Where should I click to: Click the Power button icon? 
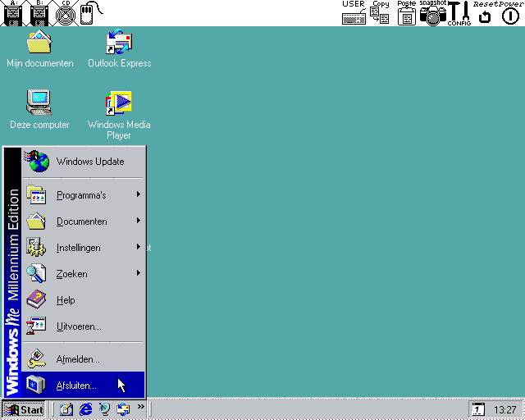(x=510, y=16)
